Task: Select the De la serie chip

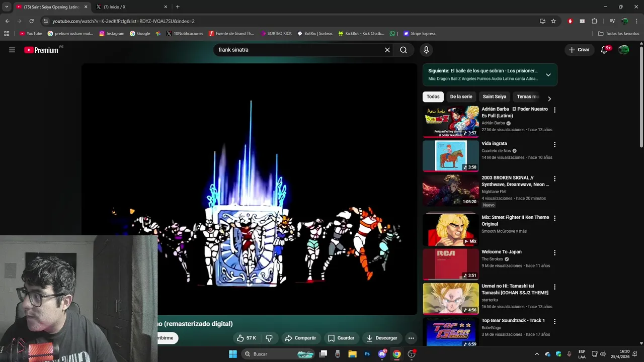Action: click(461, 97)
